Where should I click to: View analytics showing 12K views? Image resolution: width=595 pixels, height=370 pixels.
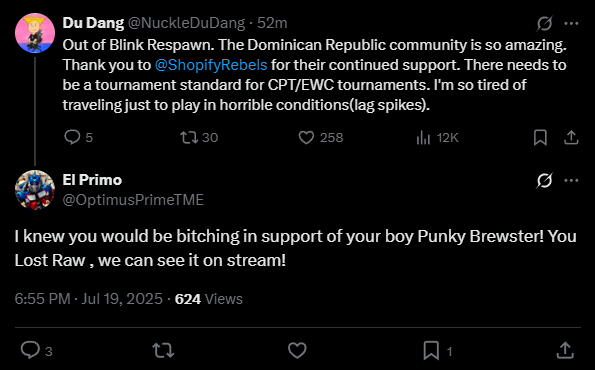pyautogui.click(x=437, y=137)
